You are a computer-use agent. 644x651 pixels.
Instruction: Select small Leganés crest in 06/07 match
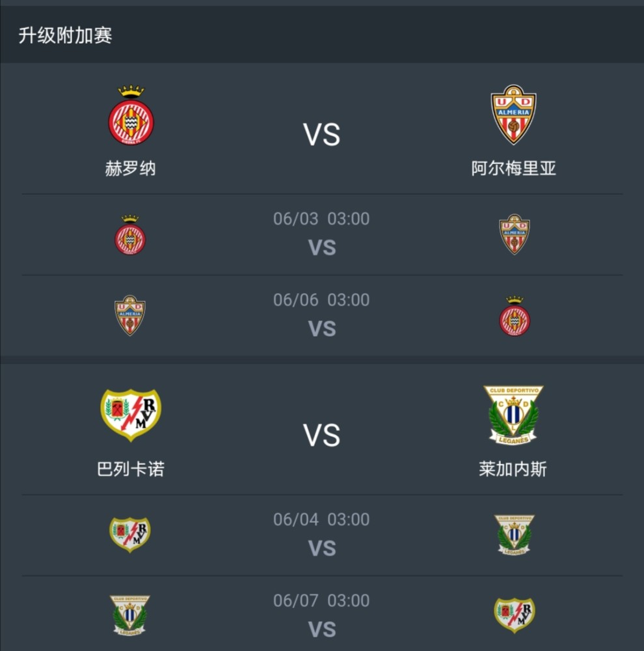coord(130,615)
